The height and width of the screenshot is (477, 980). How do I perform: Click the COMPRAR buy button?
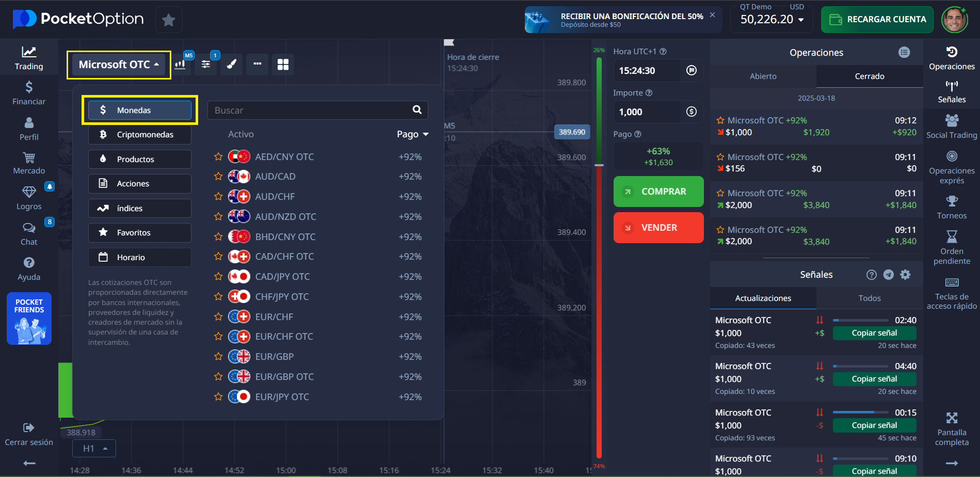tap(658, 192)
